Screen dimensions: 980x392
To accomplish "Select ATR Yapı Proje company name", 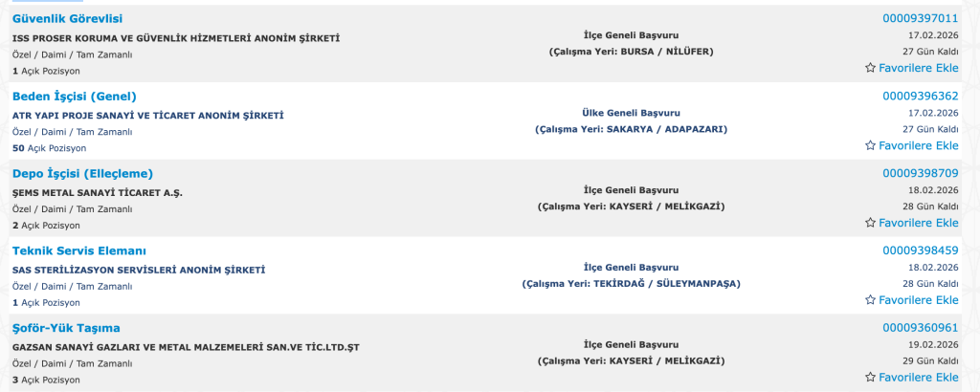I will click(148, 116).
